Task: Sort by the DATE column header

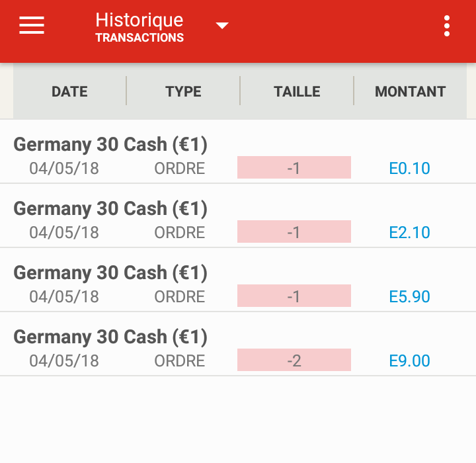Action: tap(69, 92)
